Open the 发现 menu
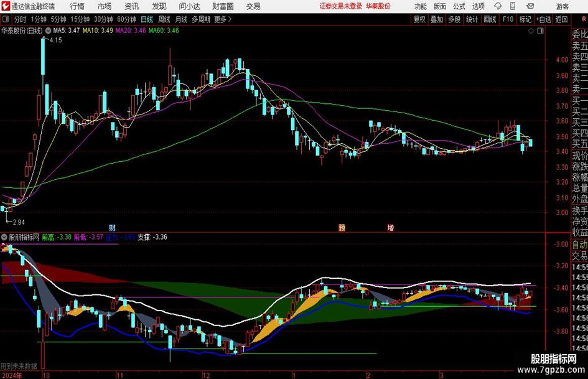 coord(159,6)
